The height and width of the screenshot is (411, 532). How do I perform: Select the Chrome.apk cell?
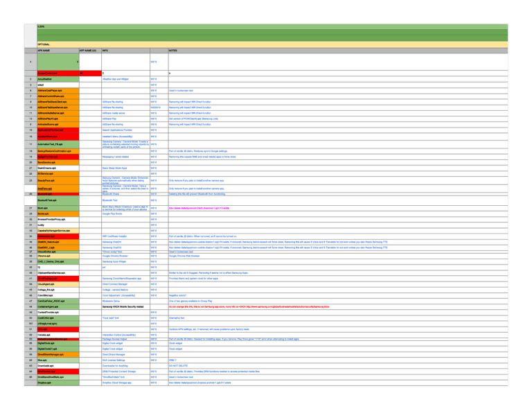point(58,256)
